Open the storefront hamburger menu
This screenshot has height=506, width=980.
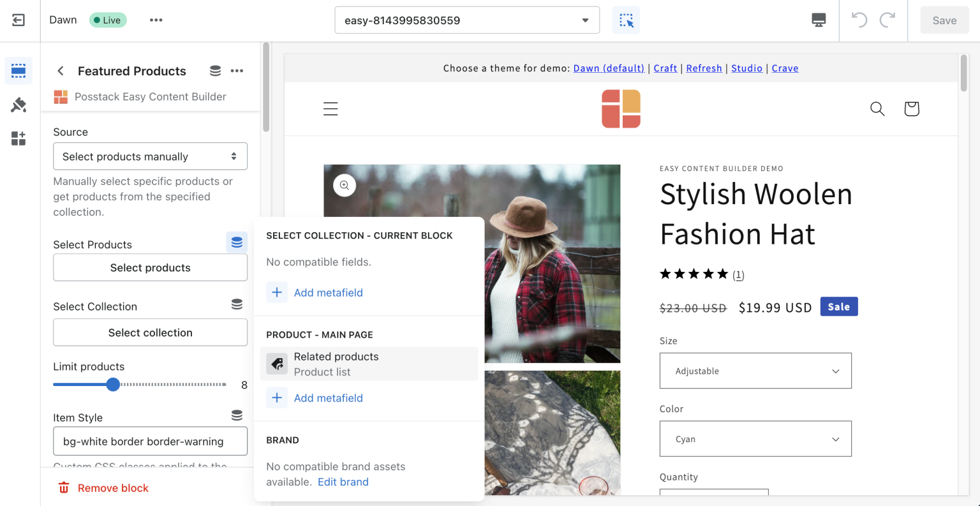pyautogui.click(x=330, y=109)
